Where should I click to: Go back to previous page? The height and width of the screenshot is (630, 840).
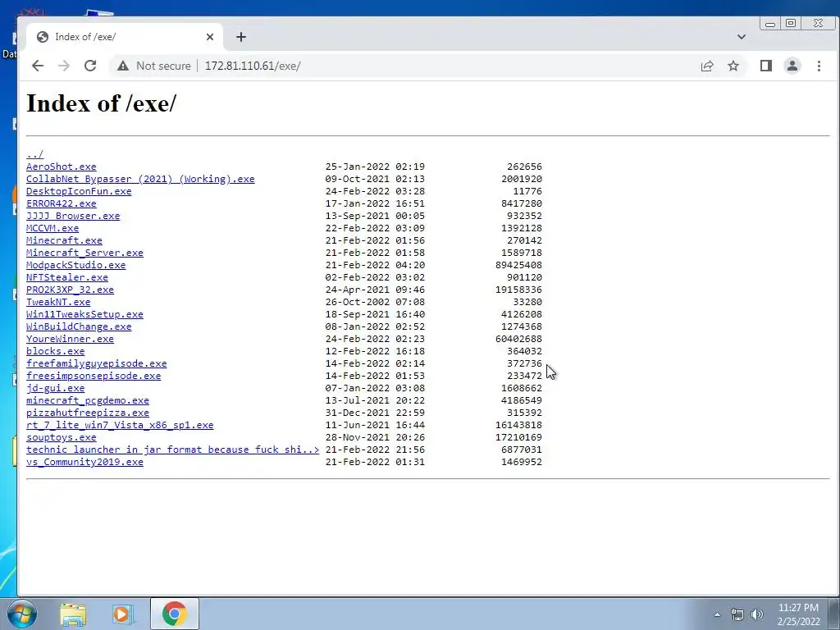38,66
